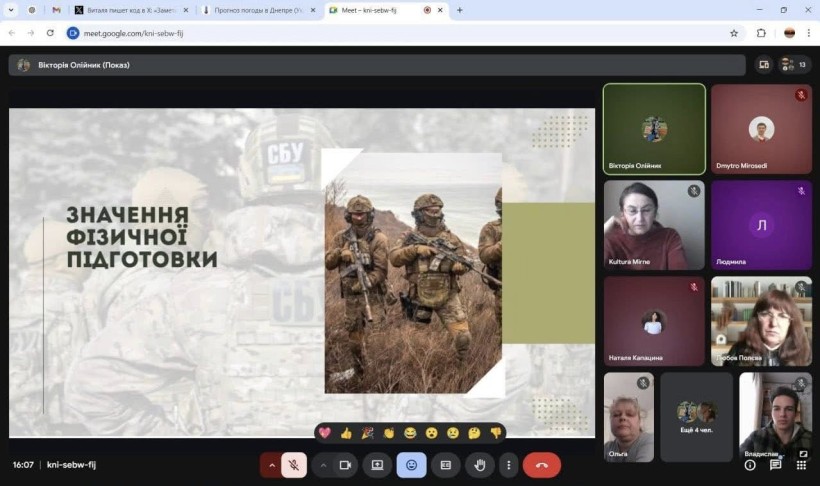This screenshot has width=820, height=486.
Task: Click the pinned first browser tab
Action: pos(32,10)
